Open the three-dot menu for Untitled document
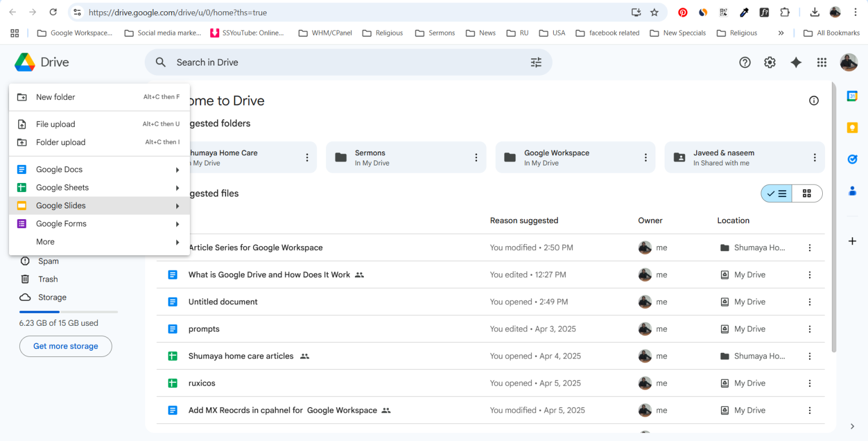Screen dimensions: 868x441 point(809,302)
